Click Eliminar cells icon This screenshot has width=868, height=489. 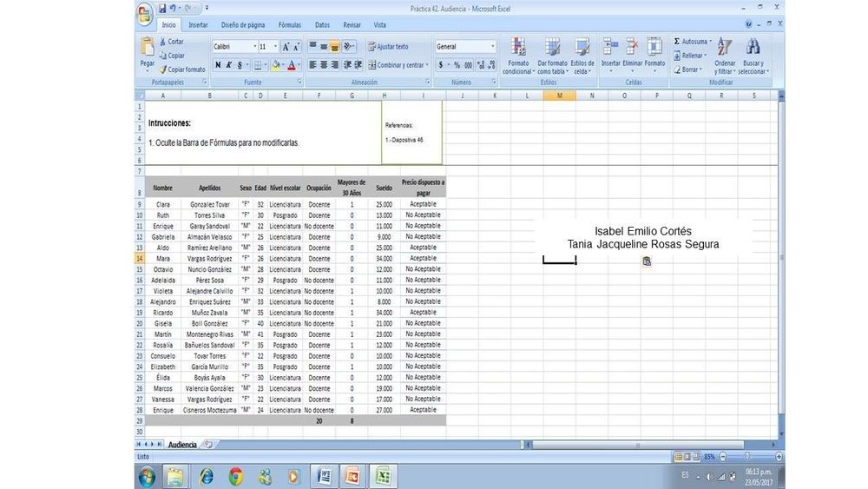point(632,52)
